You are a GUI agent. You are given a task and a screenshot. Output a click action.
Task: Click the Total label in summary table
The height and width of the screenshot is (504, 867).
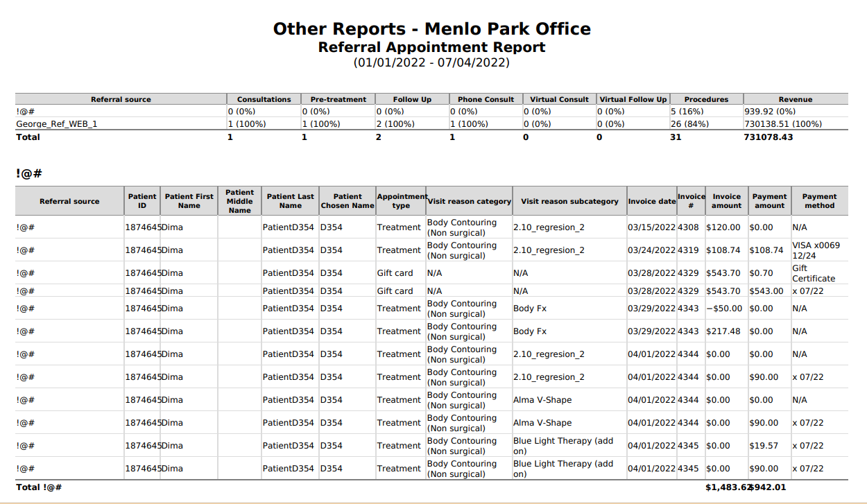coord(28,137)
